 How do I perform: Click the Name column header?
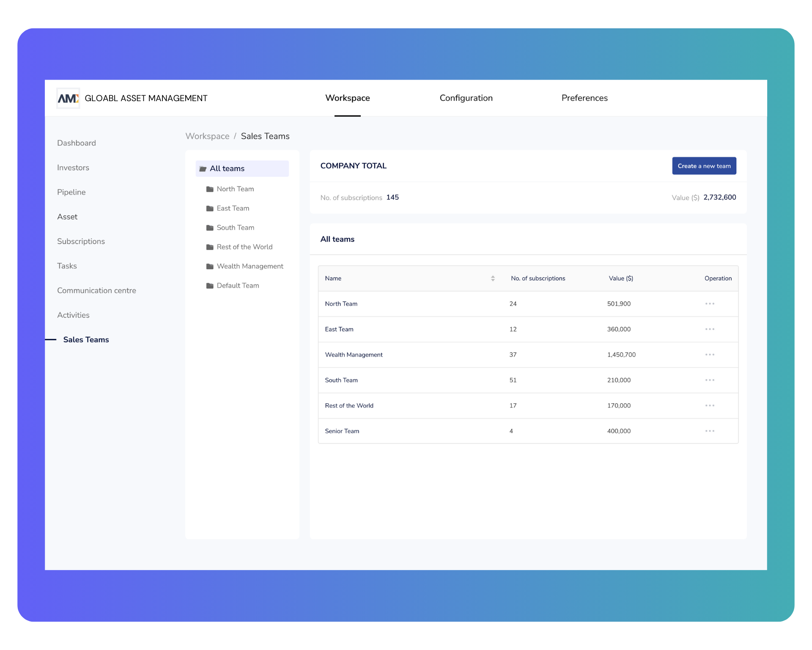point(333,278)
